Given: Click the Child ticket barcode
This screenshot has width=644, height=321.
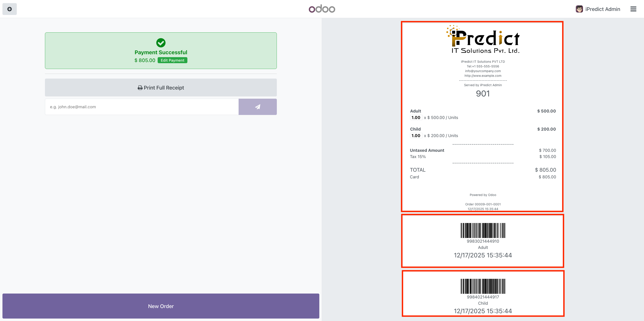Looking at the screenshot, I should (x=483, y=286).
